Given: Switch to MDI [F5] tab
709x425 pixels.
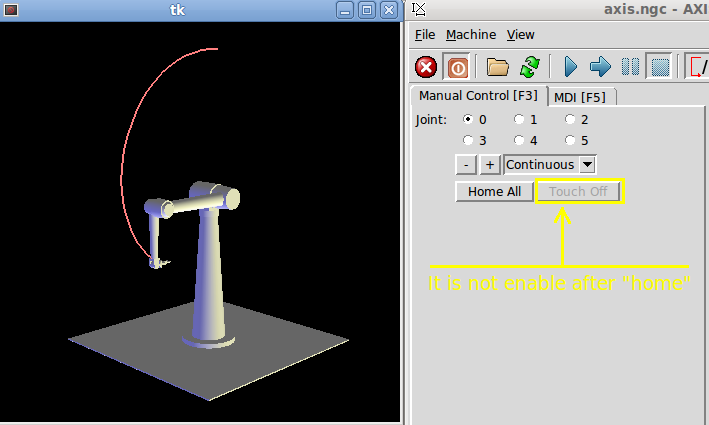Looking at the screenshot, I should 580,97.
